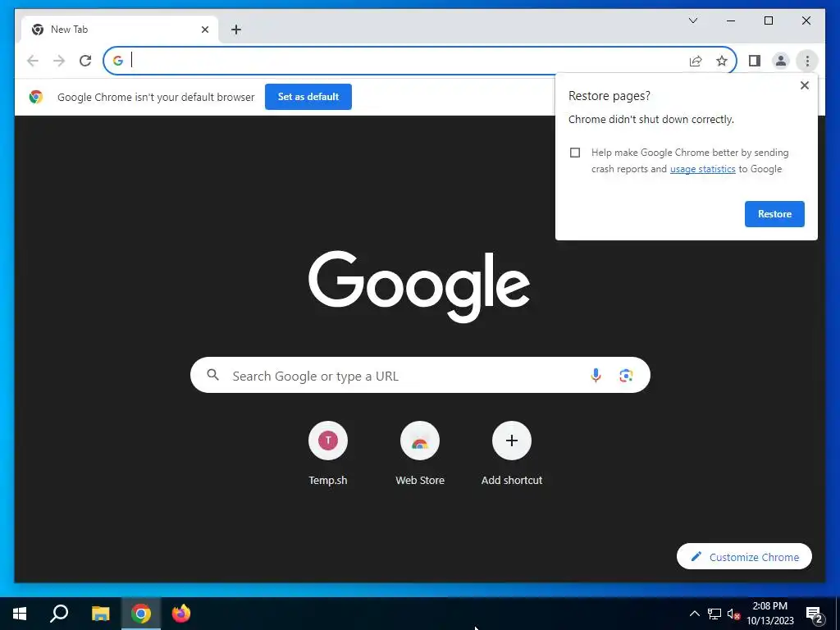840x630 pixels.
Task: Open the Temp.sh shortcut
Action: click(x=328, y=453)
